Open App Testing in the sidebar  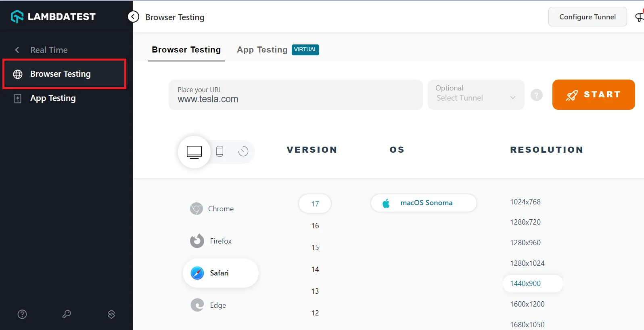pos(53,98)
